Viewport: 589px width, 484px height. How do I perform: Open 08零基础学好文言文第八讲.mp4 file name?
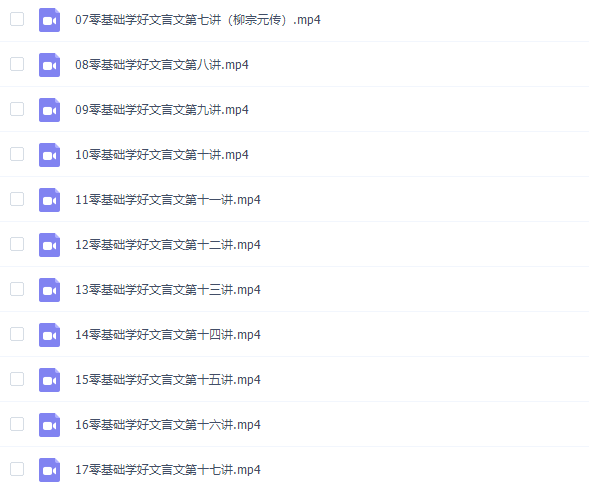[x=162, y=65]
